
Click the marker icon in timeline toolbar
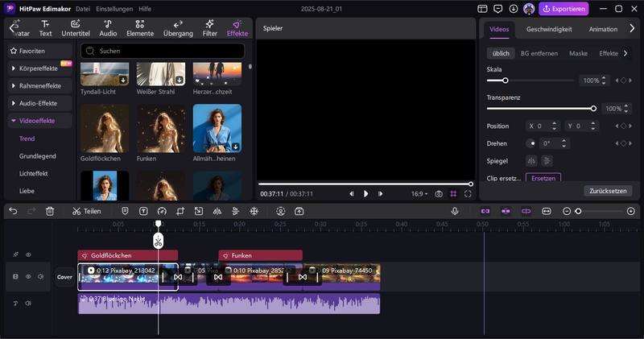tap(125, 211)
